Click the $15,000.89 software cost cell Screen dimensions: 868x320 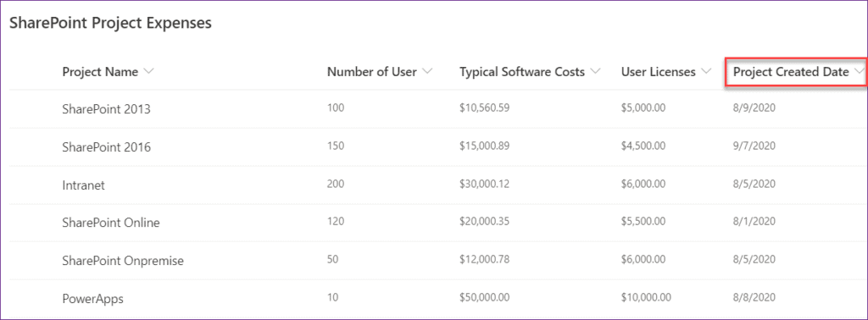(x=484, y=146)
